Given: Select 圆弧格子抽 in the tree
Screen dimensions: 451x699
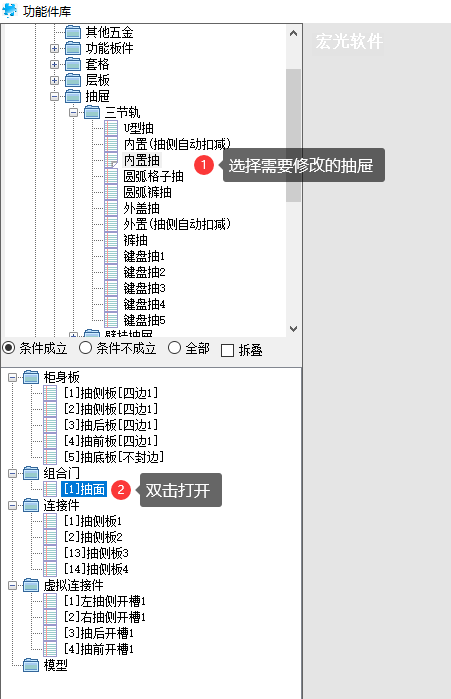Looking at the screenshot, I should coord(153,176).
